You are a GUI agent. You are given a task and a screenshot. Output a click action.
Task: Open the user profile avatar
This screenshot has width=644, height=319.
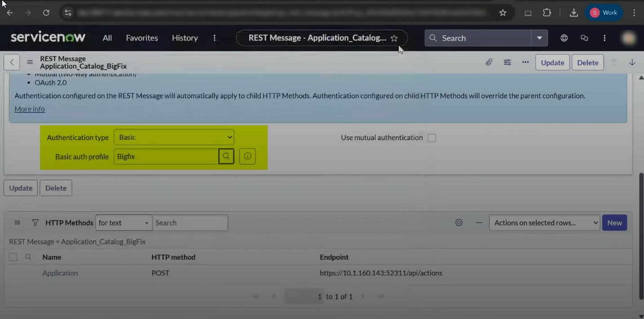tap(629, 38)
